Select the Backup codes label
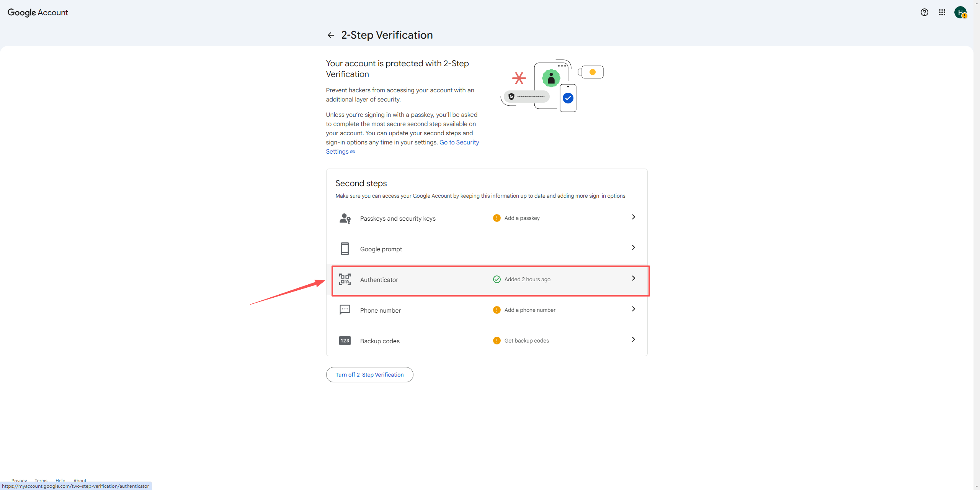The image size is (980, 490). [380, 341]
